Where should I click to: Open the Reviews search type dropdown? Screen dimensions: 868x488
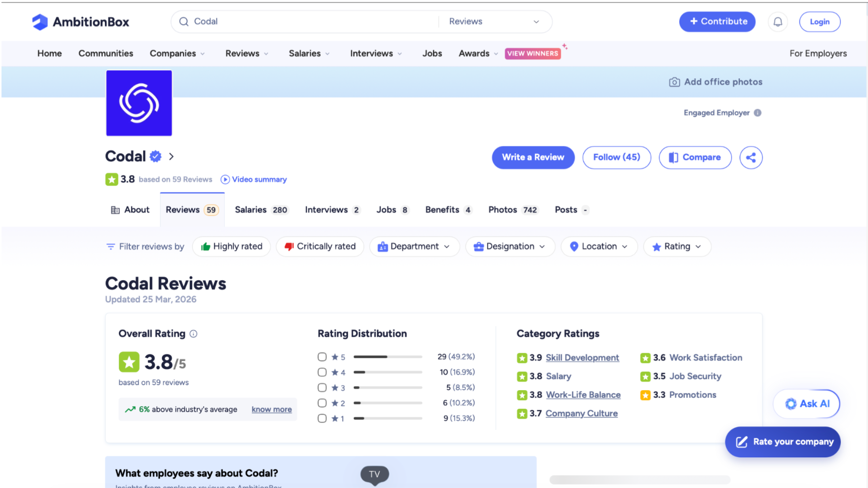pos(494,22)
